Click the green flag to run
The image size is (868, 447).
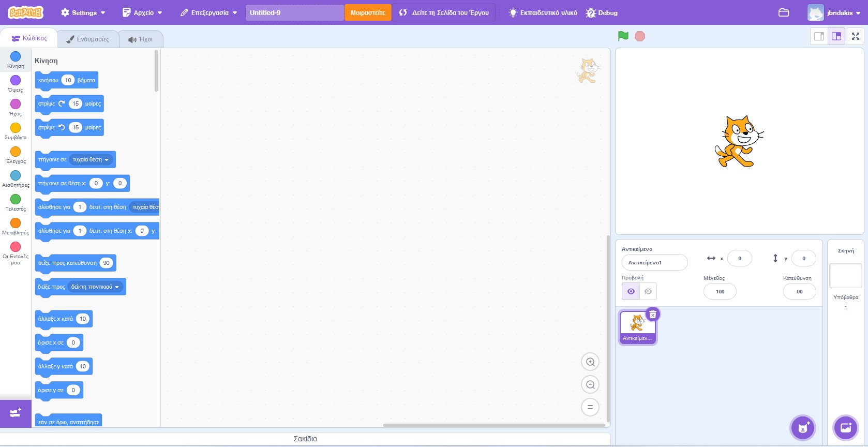click(x=623, y=36)
